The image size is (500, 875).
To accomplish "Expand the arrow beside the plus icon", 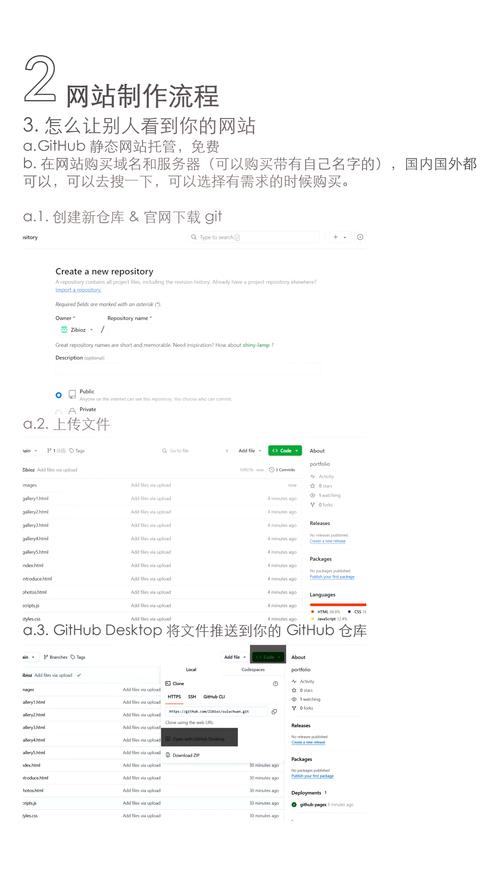I will tap(345, 237).
